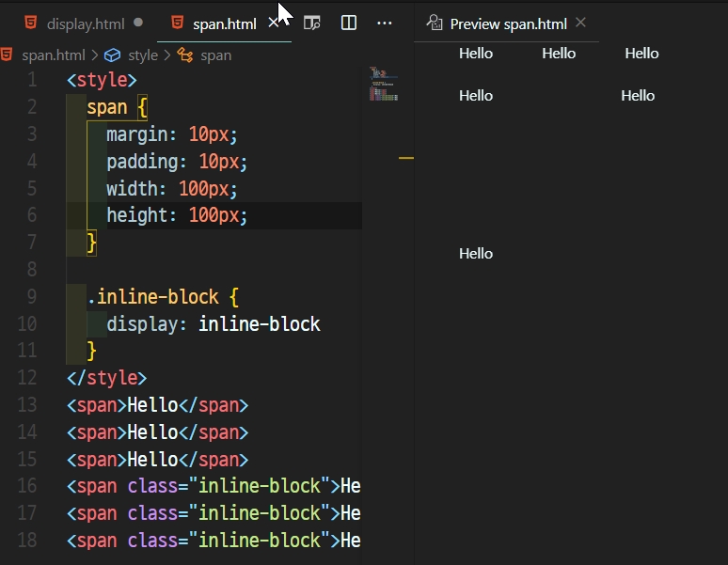Click the span.html breadcrumb
The width and height of the screenshot is (728, 565).
click(54, 55)
